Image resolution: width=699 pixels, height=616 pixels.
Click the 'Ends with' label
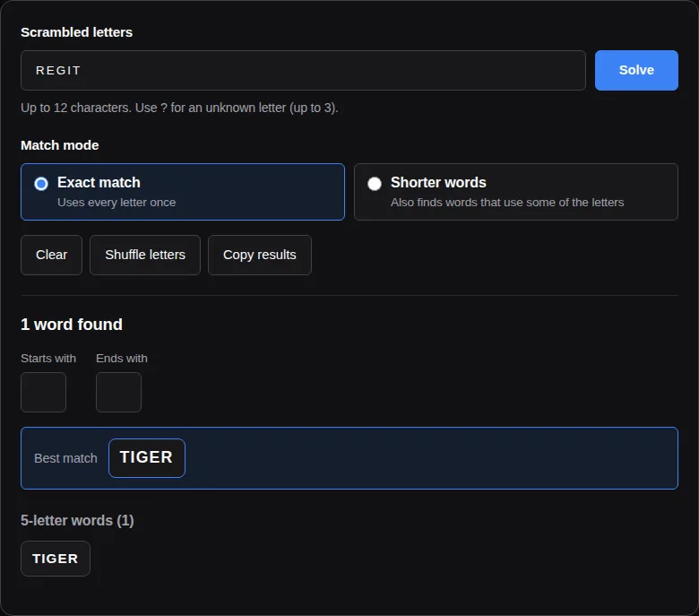(122, 358)
